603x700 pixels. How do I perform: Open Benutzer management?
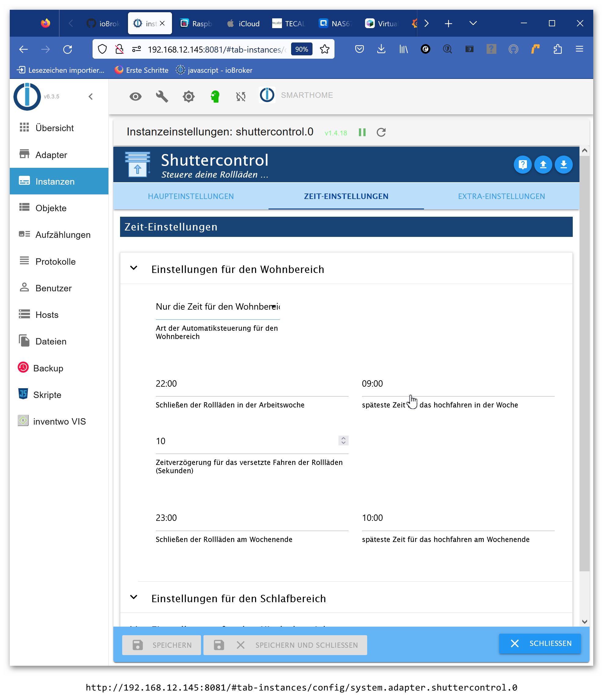(59, 288)
